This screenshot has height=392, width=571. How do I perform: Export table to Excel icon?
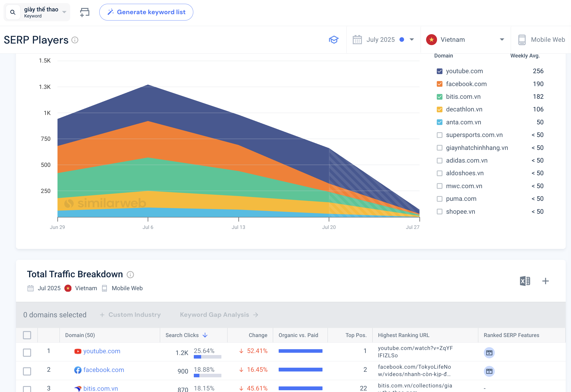pos(525,281)
